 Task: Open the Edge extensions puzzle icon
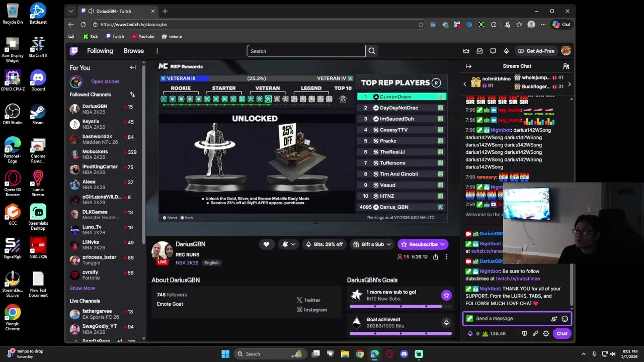tap(494, 24)
